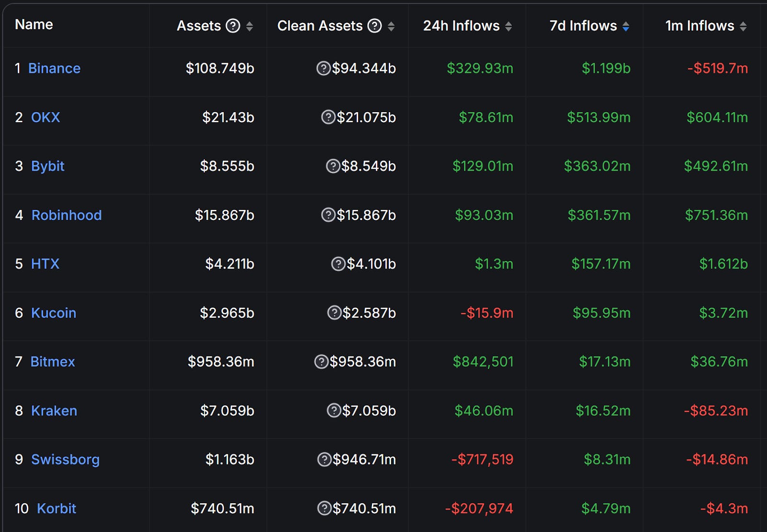The image size is (767, 532).
Task: Click the 24h Inflows header label
Action: (x=461, y=25)
